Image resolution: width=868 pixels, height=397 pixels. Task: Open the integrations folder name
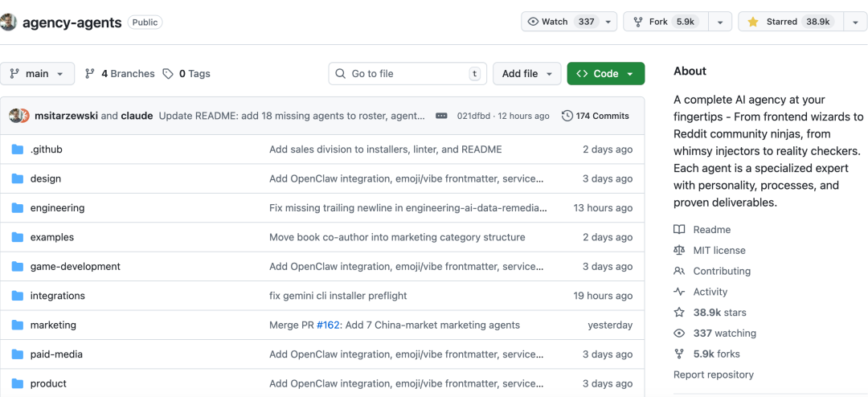[x=58, y=296]
